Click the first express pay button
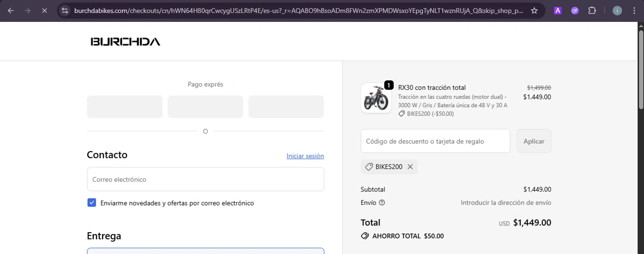The width and height of the screenshot is (644, 254). [x=125, y=107]
